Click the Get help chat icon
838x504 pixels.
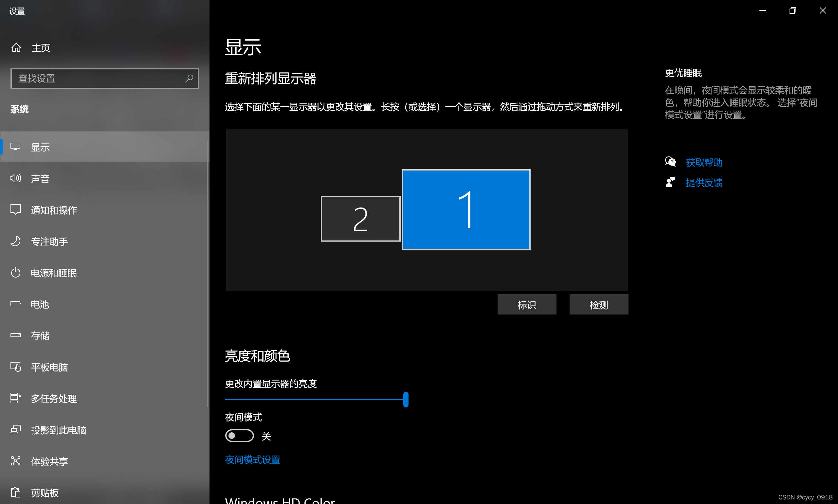(x=670, y=162)
